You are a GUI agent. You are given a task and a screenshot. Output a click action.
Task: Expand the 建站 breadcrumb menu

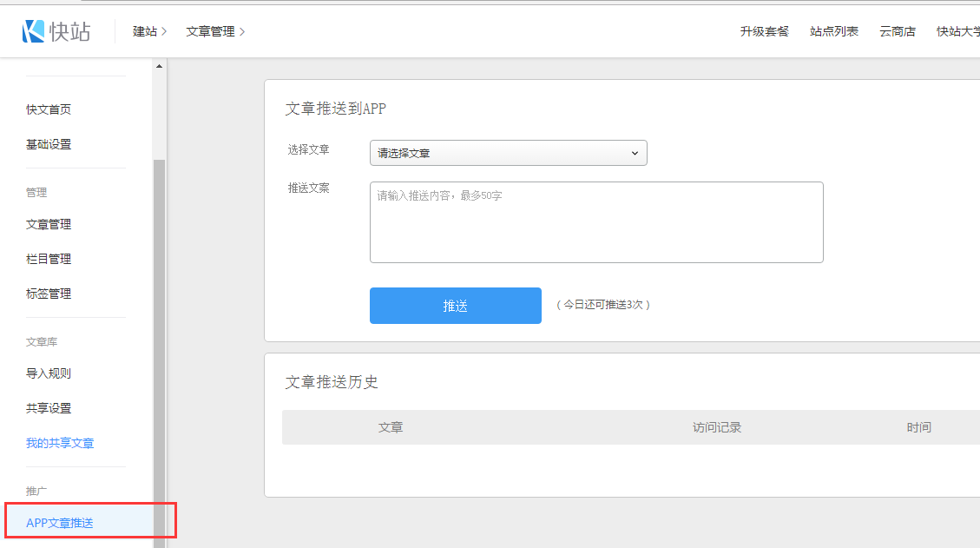149,31
